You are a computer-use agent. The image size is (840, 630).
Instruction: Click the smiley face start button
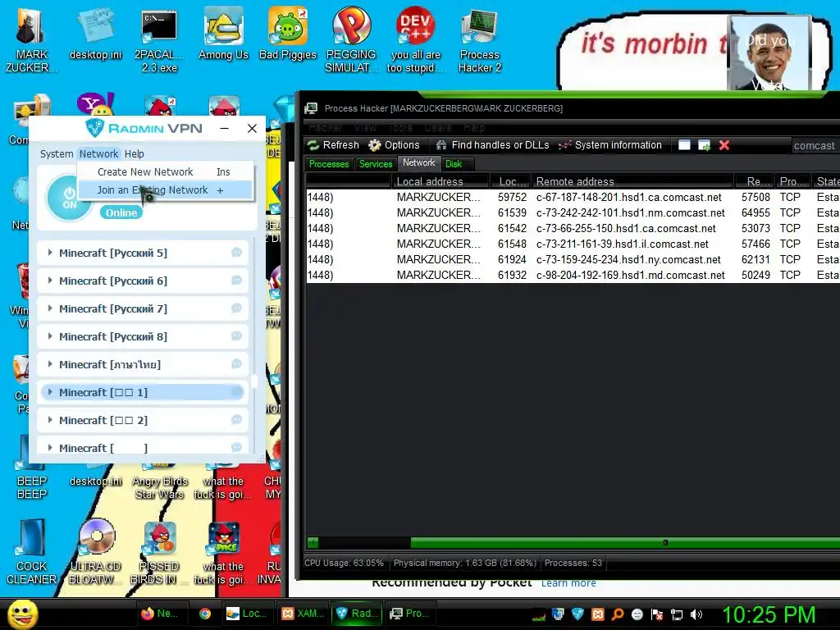pos(22,614)
